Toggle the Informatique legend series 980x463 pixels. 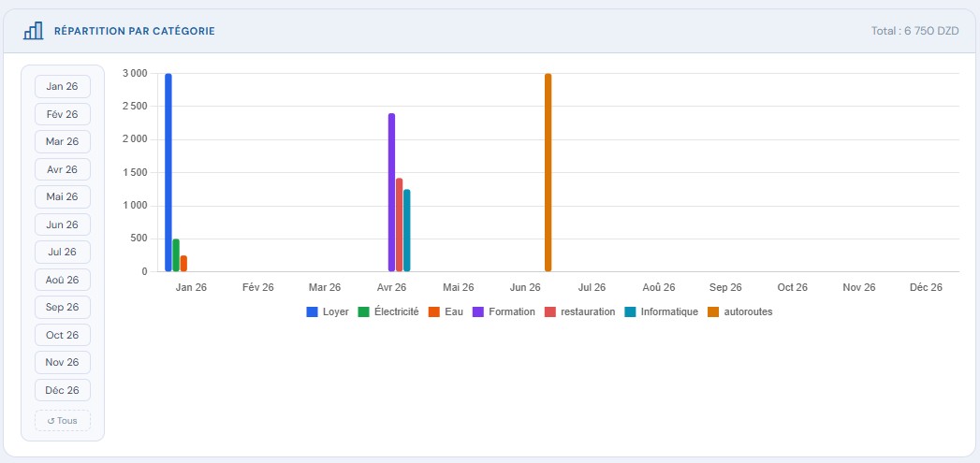coord(661,311)
